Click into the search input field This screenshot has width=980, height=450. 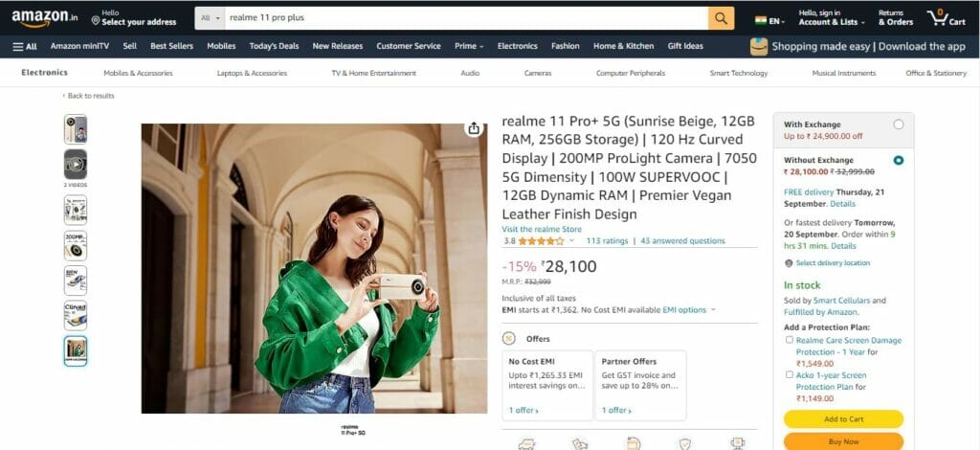(x=466, y=18)
